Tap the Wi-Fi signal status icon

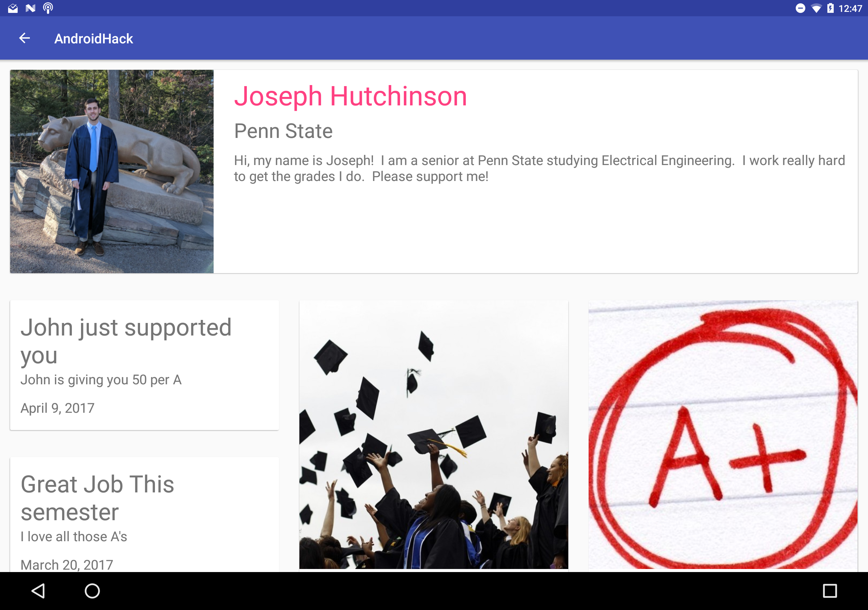[x=816, y=8]
